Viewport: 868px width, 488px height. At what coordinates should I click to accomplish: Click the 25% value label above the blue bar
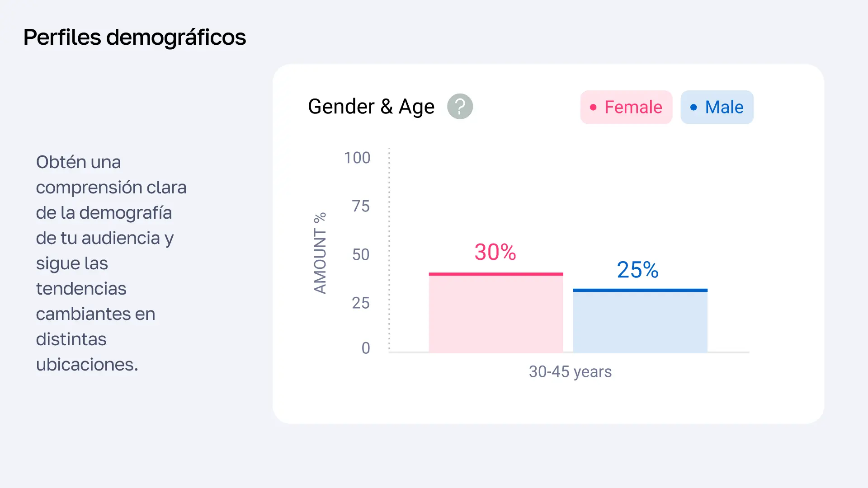[x=637, y=270]
